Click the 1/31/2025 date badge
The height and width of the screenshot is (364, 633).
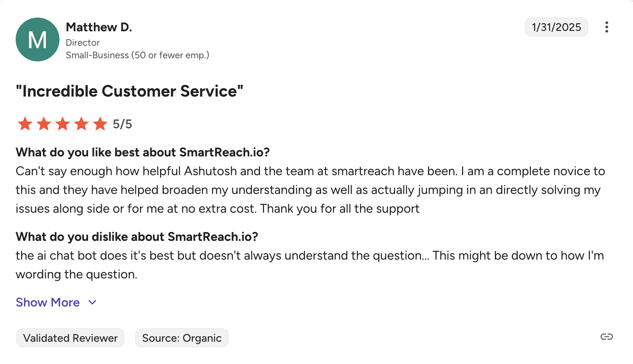pos(556,27)
